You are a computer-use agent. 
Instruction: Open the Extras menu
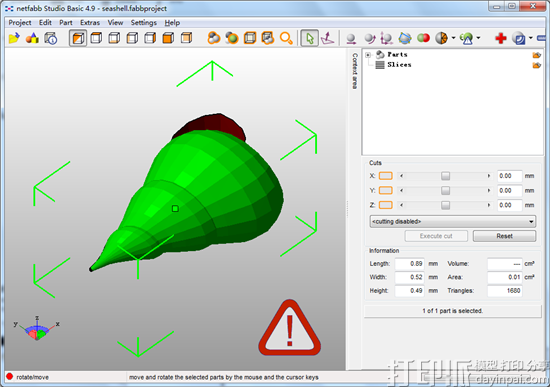point(90,22)
